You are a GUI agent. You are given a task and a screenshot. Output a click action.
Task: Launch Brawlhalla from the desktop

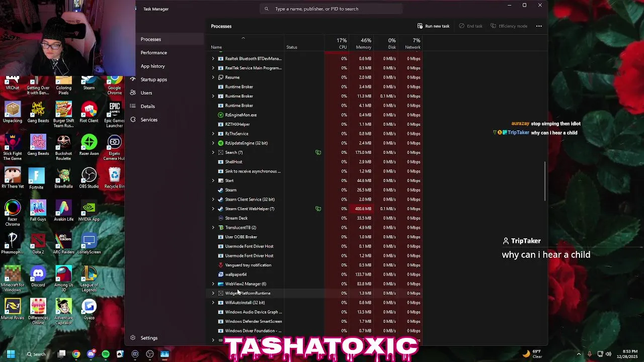(x=63, y=178)
